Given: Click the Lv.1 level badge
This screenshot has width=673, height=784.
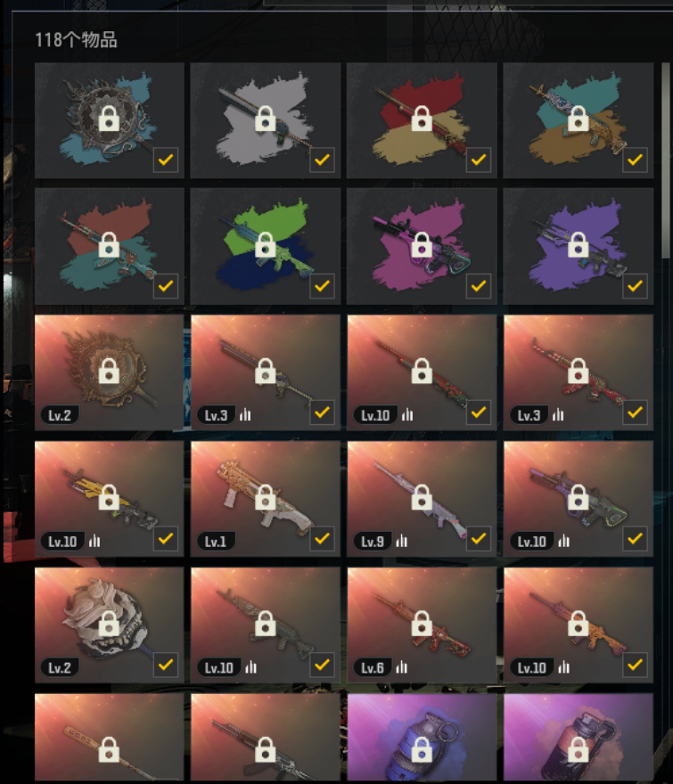Looking at the screenshot, I should [215, 542].
